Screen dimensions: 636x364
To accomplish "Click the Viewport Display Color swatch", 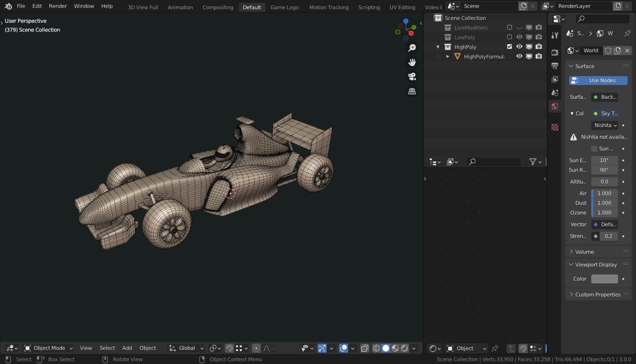I will click(x=605, y=279).
